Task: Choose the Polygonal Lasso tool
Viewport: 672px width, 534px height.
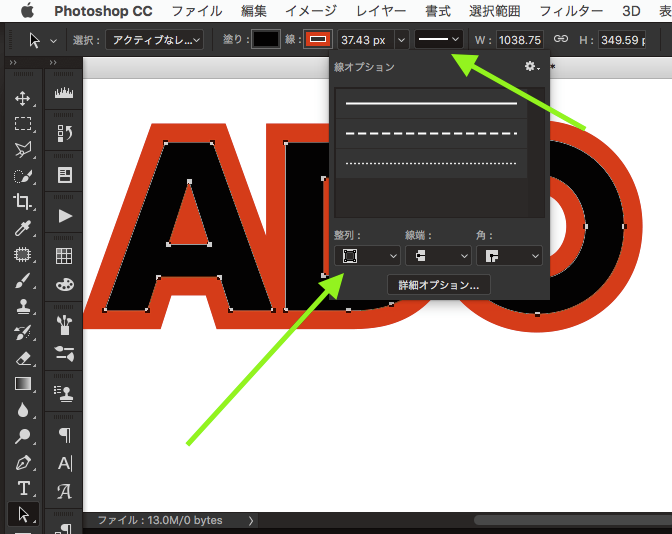Action: 23,150
